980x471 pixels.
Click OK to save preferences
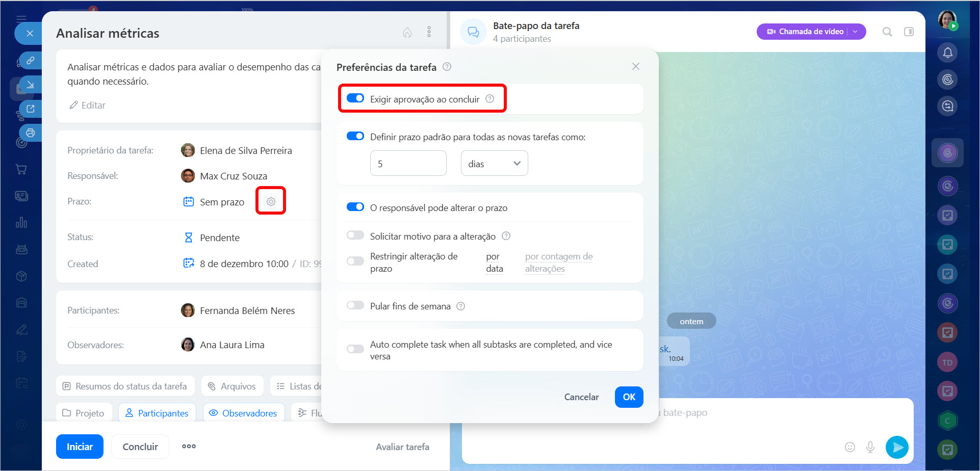click(629, 397)
